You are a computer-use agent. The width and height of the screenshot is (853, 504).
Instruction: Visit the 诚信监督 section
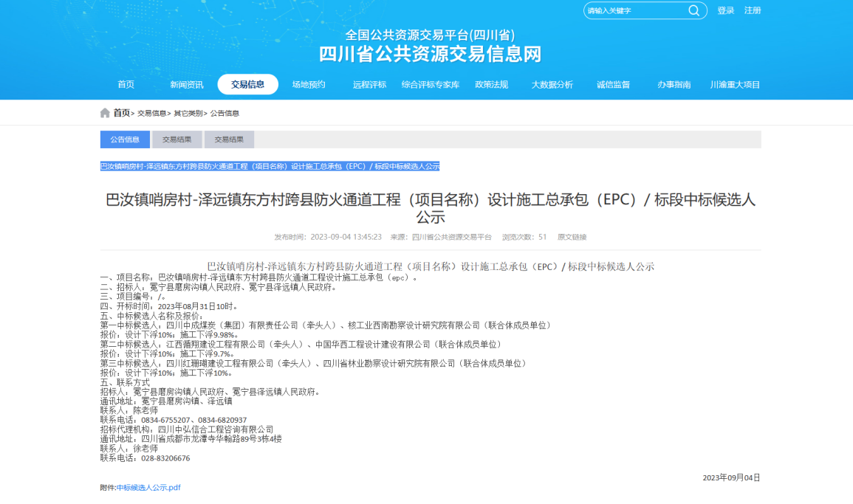tap(613, 85)
